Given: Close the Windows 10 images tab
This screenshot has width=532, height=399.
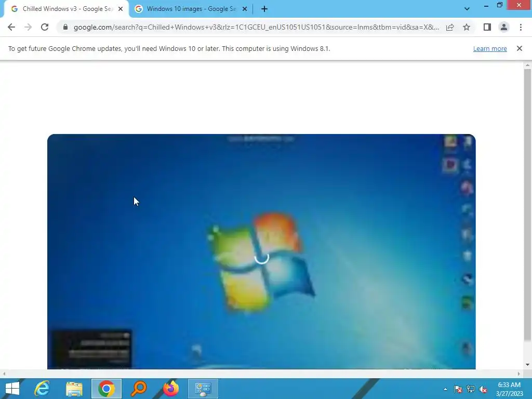Looking at the screenshot, I should pos(245,9).
